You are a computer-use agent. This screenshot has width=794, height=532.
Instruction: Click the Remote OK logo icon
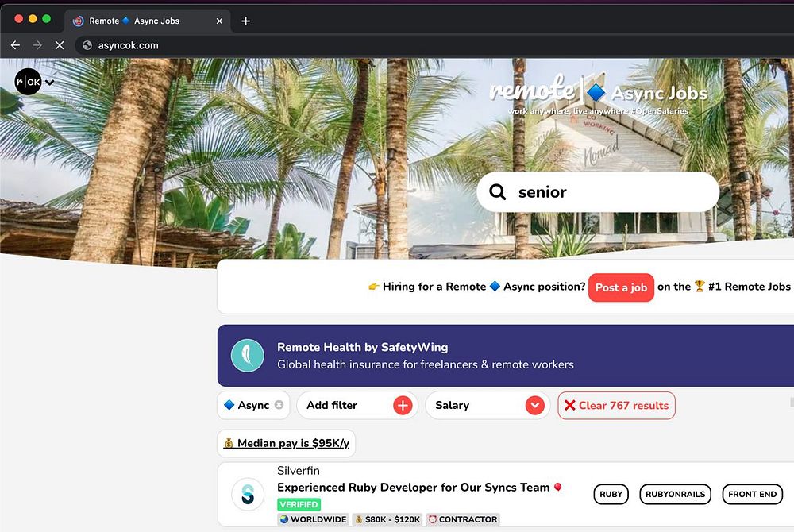pyautogui.click(x=28, y=82)
